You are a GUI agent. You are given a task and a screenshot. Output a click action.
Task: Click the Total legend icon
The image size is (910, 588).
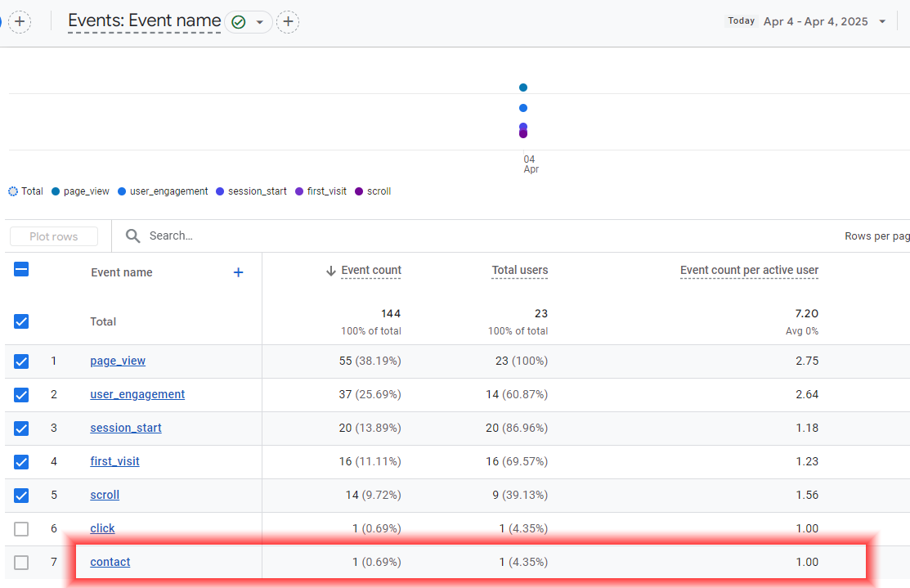pos(13,191)
